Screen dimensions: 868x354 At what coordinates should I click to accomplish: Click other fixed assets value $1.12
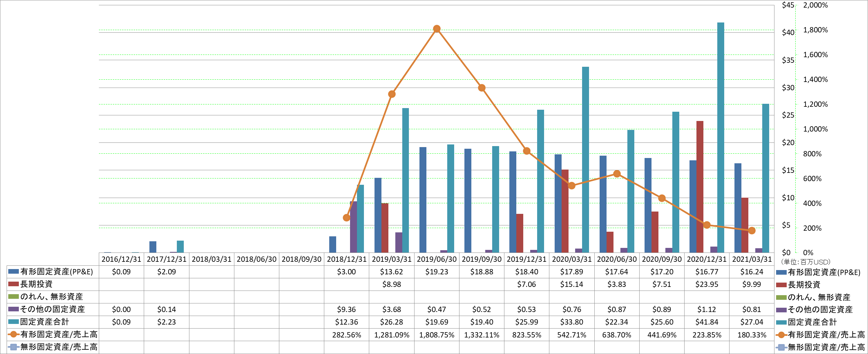point(707,309)
